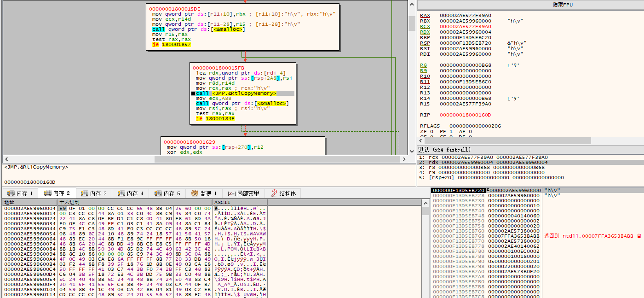Click the ZF flag value

coord(431,132)
